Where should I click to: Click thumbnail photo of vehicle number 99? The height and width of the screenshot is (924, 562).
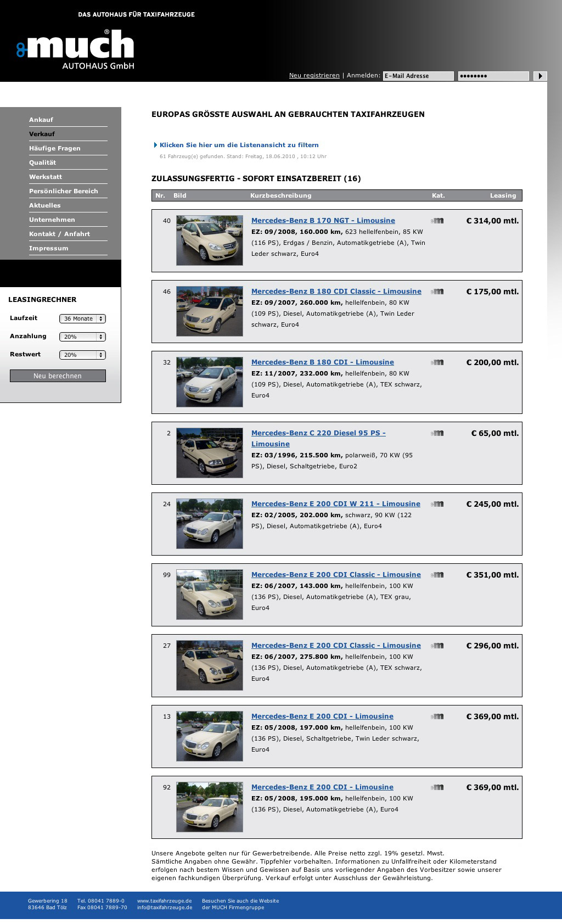[210, 595]
